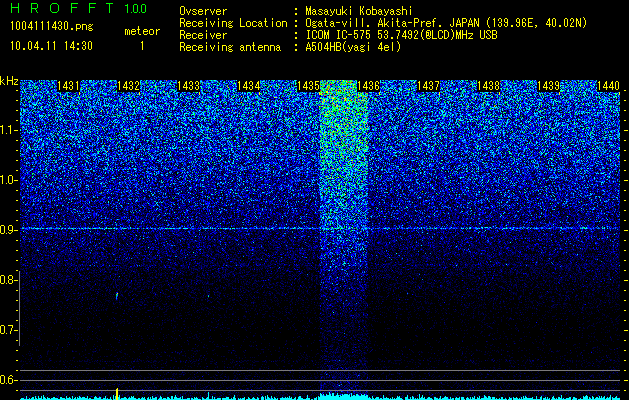629x400 pixels.
Task: Click the observer name Masayuki Kobayashi
Action: click(358, 11)
